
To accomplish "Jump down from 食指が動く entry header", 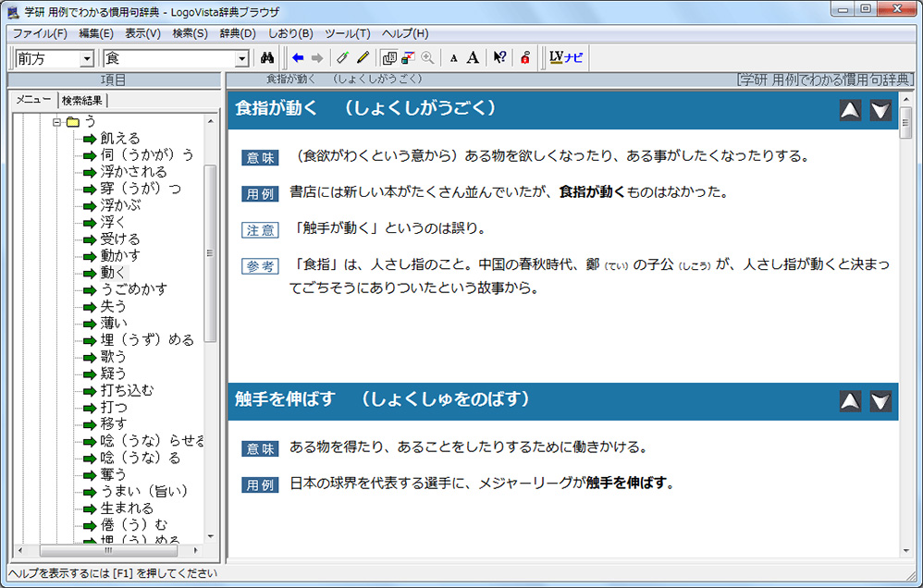I will pyautogui.click(x=880, y=110).
